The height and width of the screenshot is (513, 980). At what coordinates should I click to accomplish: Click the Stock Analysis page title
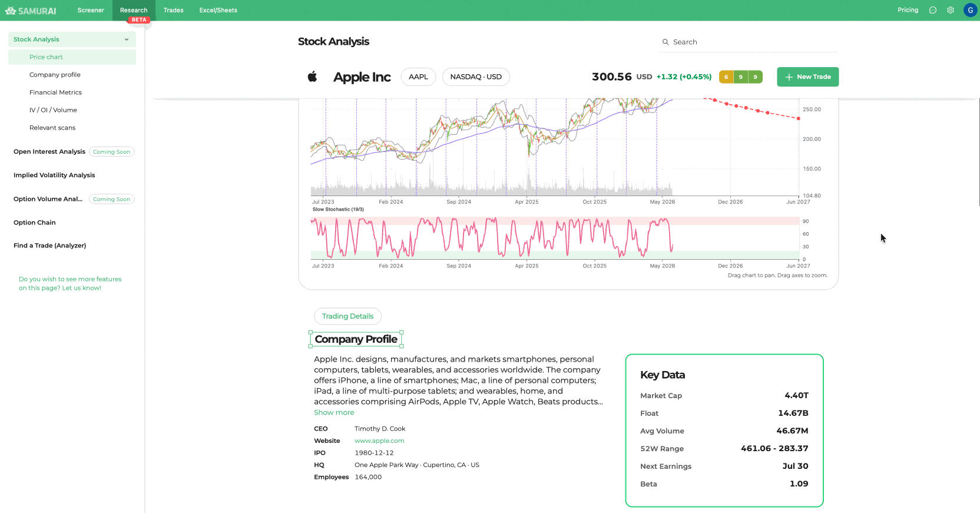(333, 41)
